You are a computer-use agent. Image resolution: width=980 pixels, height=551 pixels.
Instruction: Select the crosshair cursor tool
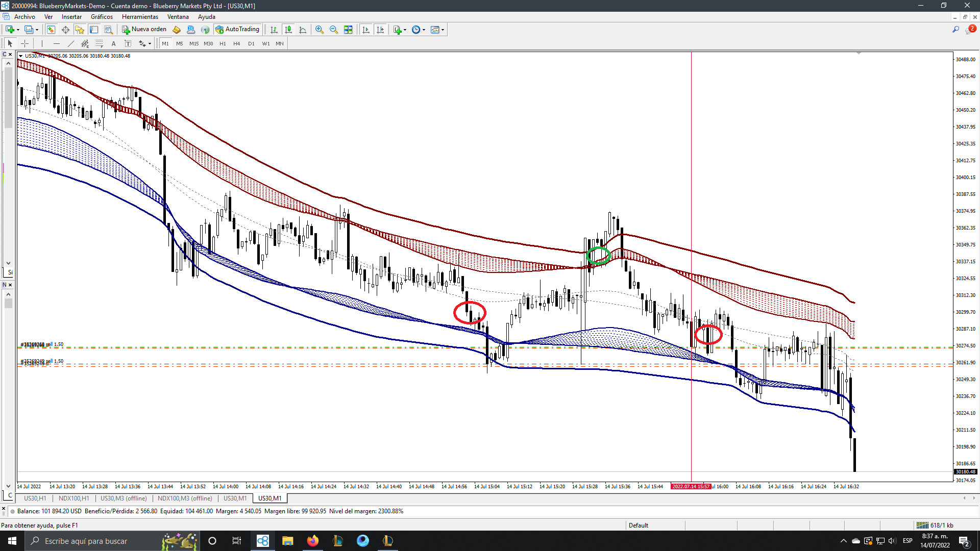click(24, 44)
